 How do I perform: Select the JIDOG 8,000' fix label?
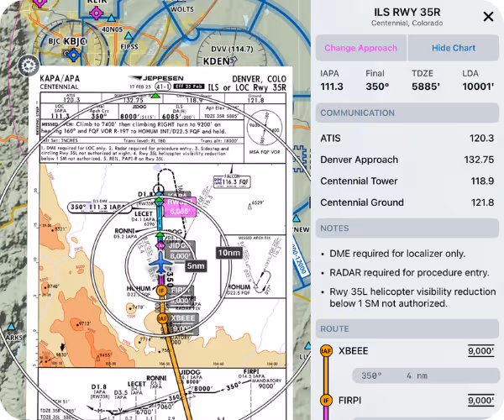click(181, 251)
